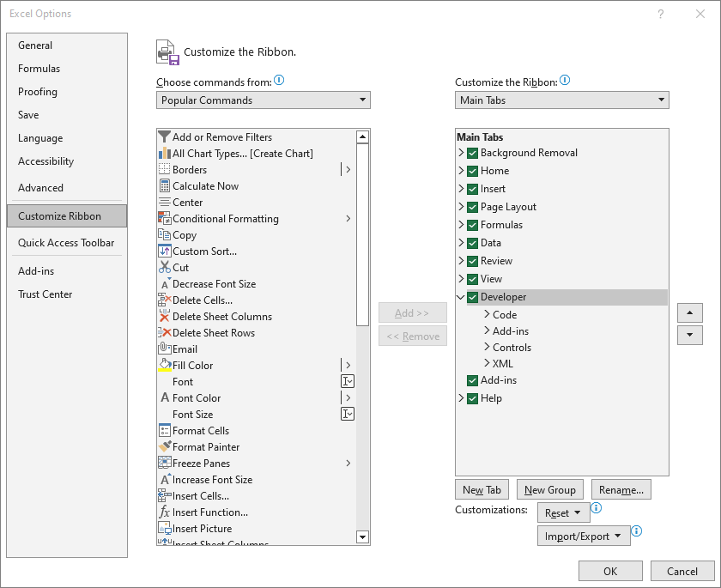Image resolution: width=721 pixels, height=588 pixels.
Task: Click the Email paperclip icon
Action: pos(164,349)
